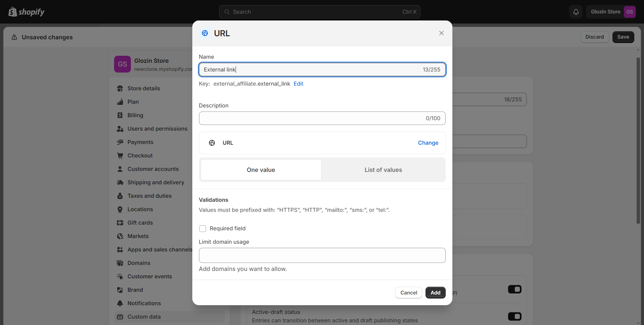Click the Shopify logo in the top bar

tap(27, 12)
